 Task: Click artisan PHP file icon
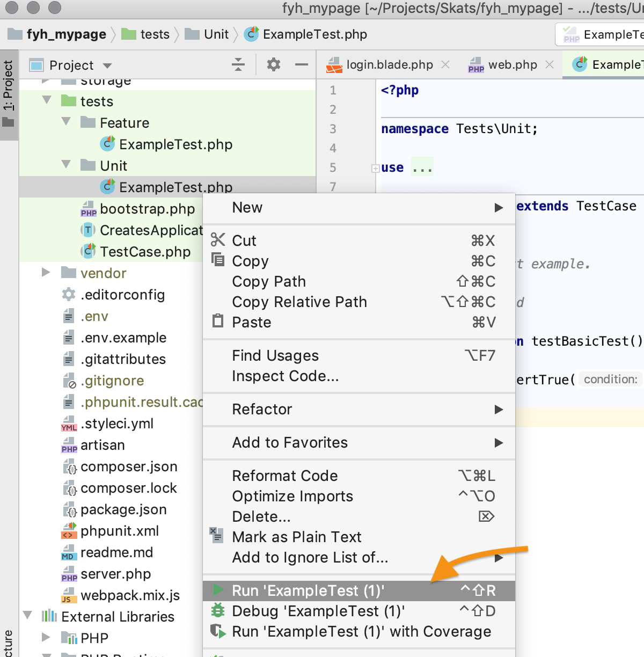[69, 446]
